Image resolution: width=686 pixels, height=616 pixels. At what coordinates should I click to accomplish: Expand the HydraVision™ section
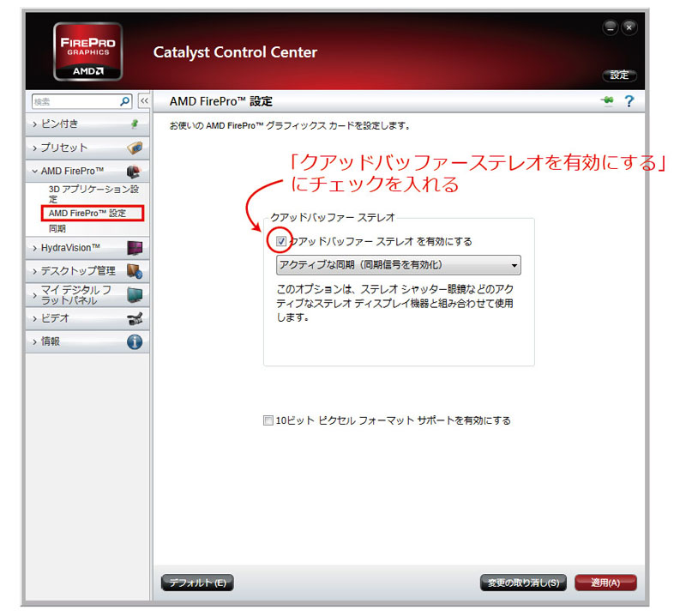click(87, 248)
